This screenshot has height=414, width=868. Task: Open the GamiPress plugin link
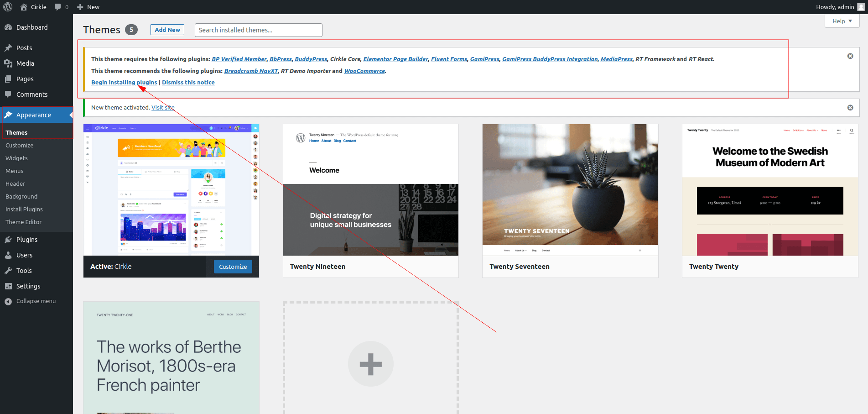(485, 59)
